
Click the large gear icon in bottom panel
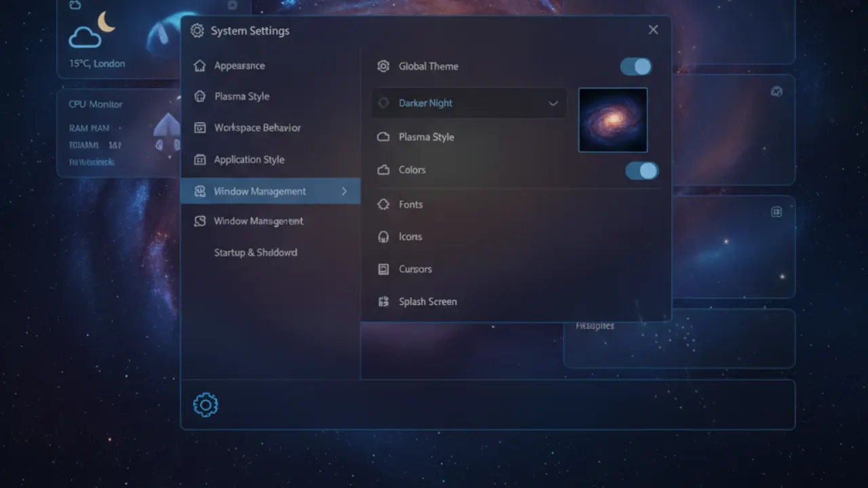pyautogui.click(x=205, y=405)
